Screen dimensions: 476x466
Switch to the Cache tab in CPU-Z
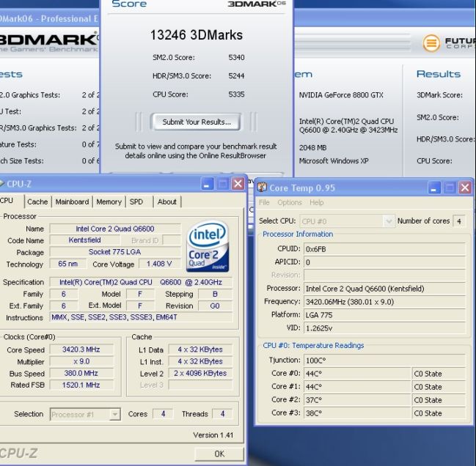click(x=37, y=201)
